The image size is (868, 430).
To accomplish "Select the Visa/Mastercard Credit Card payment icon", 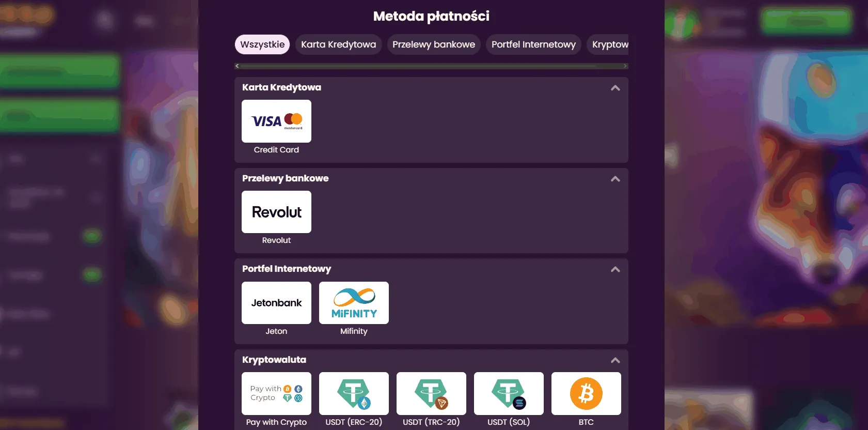I will 276,121.
